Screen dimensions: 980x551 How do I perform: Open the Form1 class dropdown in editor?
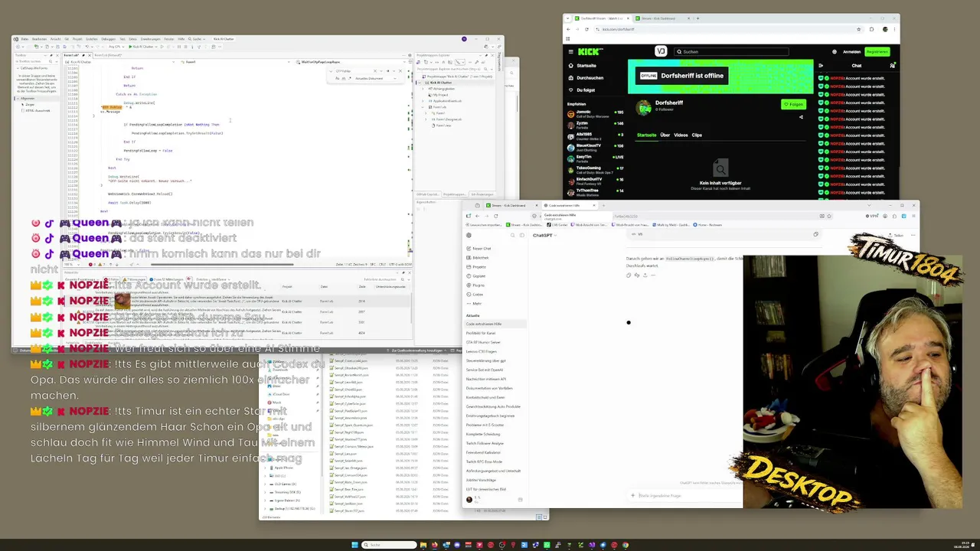tap(237, 62)
